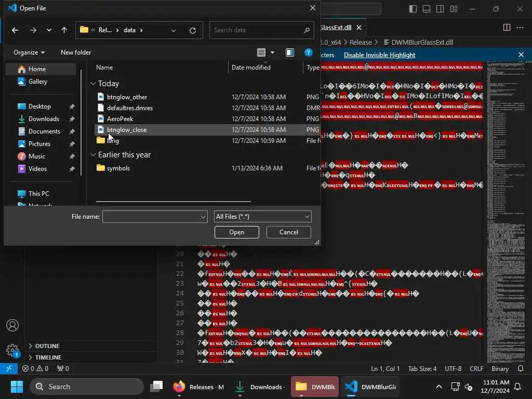The image size is (532, 399).
Task: Open dialog help
Action: pos(308,52)
